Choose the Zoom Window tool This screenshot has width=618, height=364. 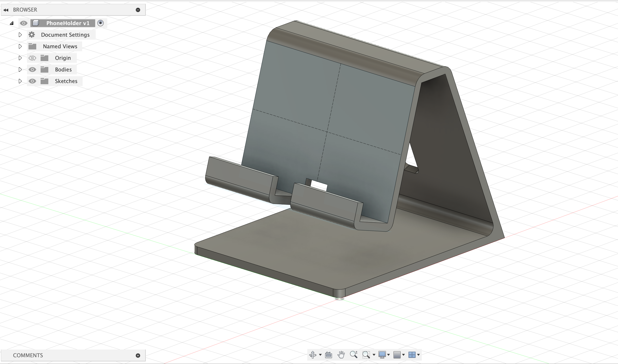coord(366,355)
